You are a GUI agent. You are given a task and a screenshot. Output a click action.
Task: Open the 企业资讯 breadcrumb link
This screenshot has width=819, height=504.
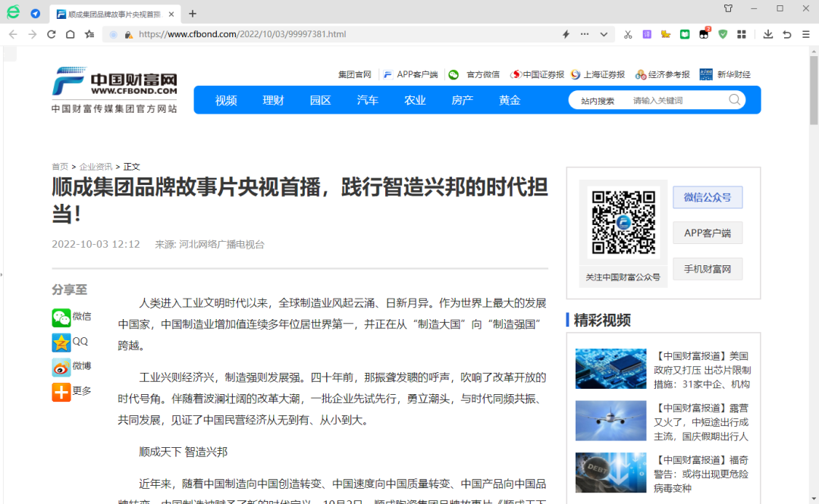(96, 167)
